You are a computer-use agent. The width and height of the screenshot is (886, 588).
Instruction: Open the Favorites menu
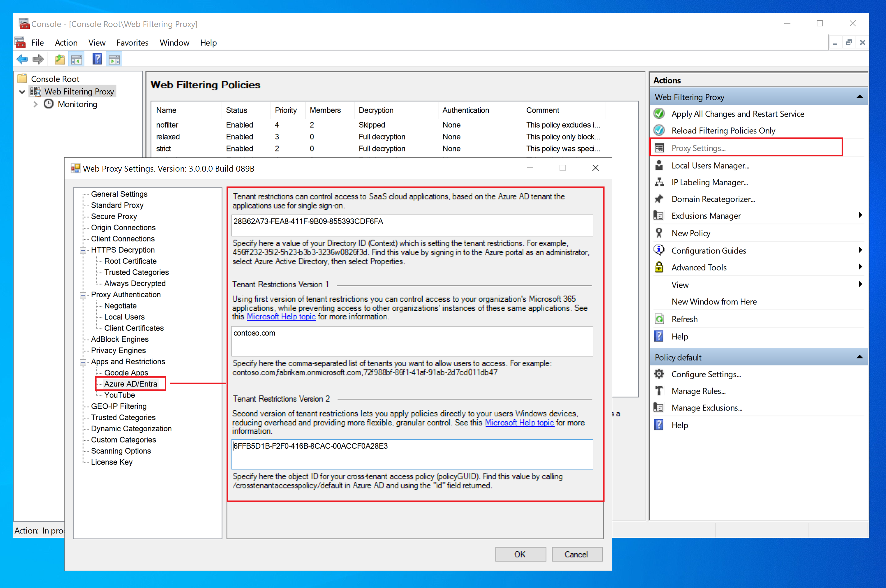(x=132, y=43)
